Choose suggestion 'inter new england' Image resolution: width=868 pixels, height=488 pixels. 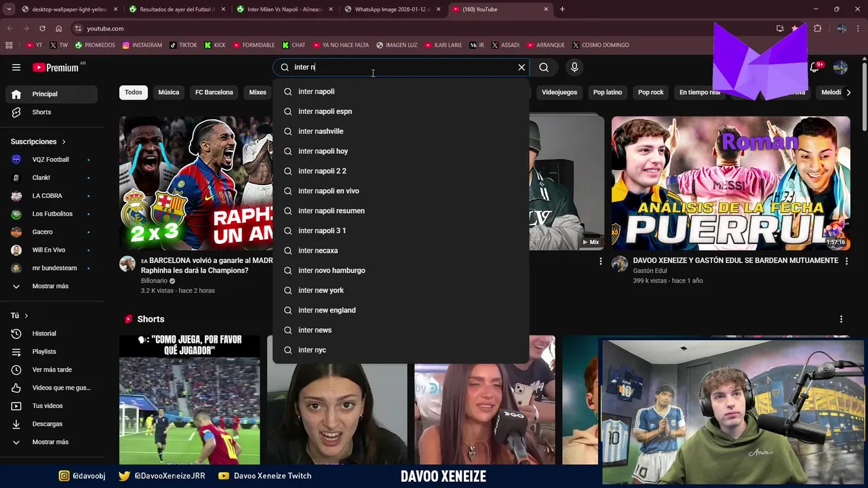click(x=401, y=310)
